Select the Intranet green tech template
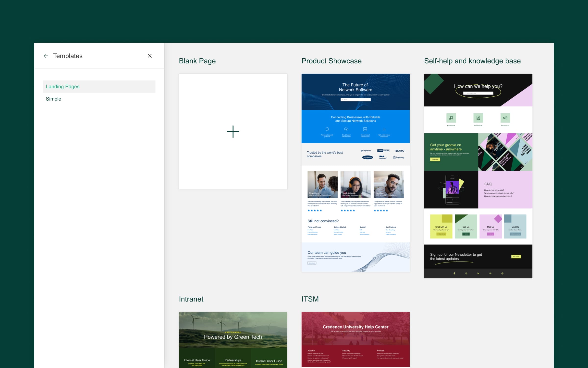 coord(233,340)
